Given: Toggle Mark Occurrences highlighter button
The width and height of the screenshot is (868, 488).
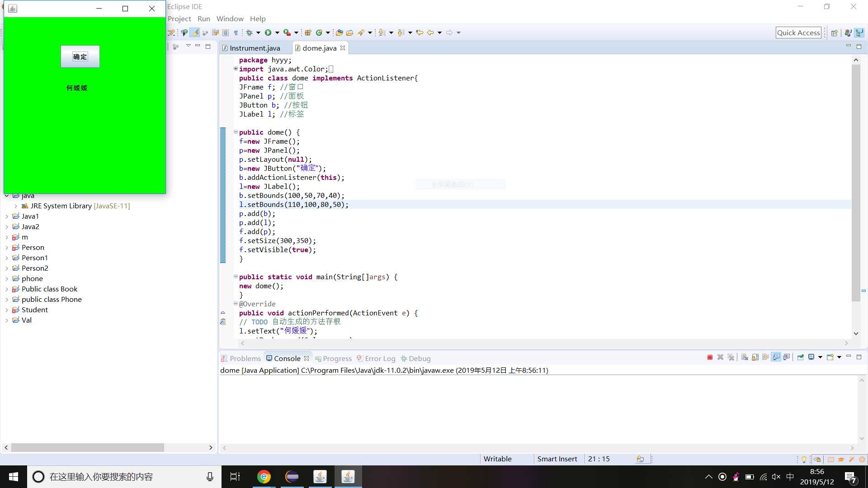Looking at the screenshot, I should pyautogui.click(x=195, y=33).
